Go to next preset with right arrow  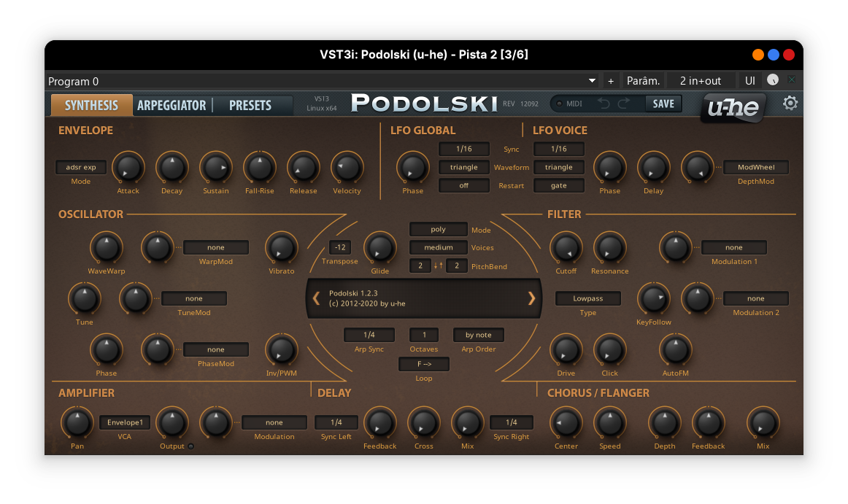pos(531,298)
